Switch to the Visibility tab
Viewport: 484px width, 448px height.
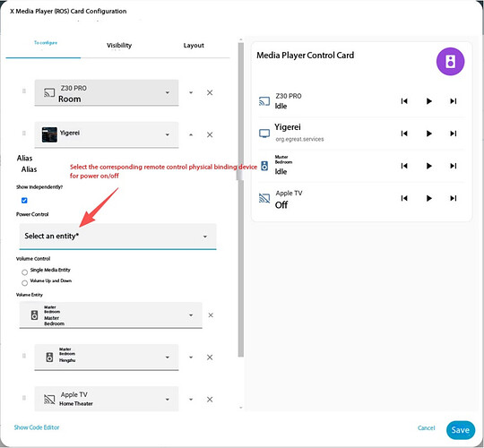tap(119, 46)
